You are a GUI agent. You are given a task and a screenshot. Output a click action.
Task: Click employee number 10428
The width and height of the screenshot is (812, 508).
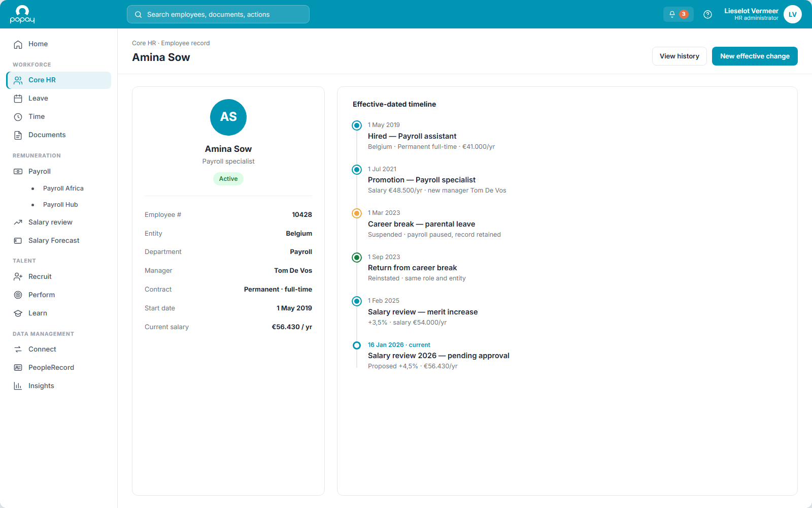click(x=302, y=215)
